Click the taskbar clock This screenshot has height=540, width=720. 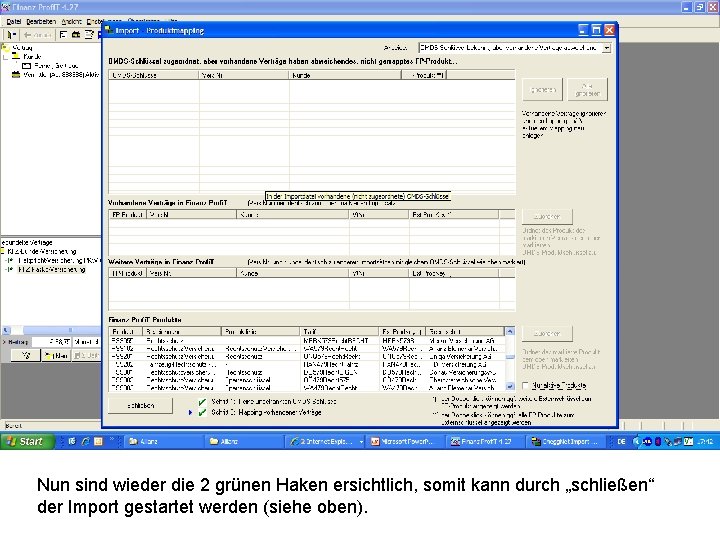click(x=705, y=441)
